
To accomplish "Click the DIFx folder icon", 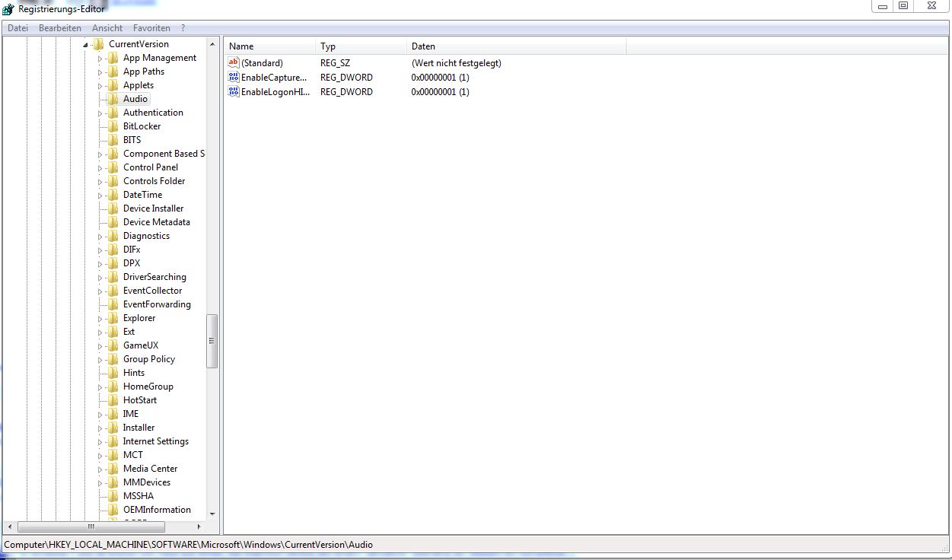I will (113, 250).
